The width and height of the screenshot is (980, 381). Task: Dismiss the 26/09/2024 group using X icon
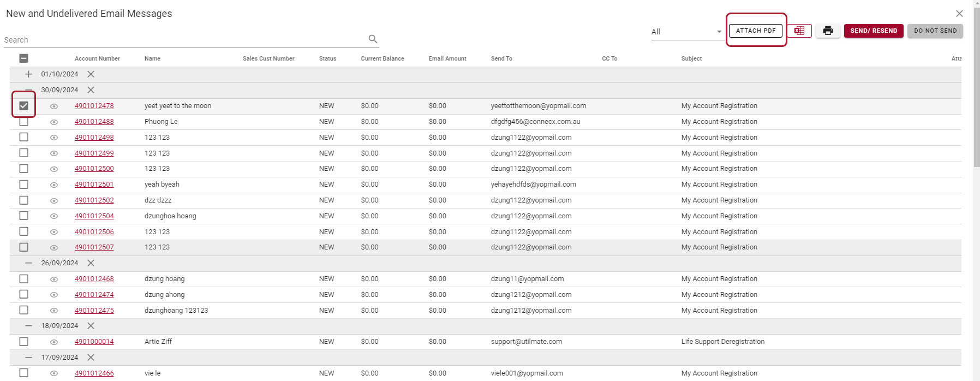pos(91,263)
